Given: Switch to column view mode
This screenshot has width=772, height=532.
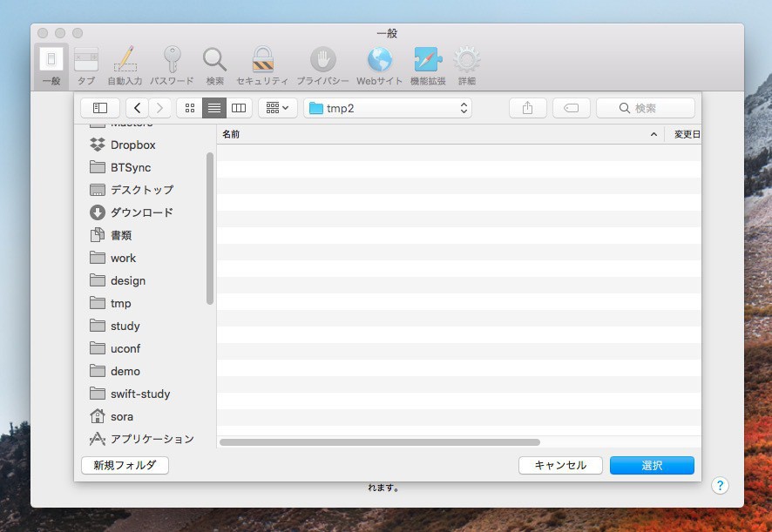Looking at the screenshot, I should pos(239,108).
